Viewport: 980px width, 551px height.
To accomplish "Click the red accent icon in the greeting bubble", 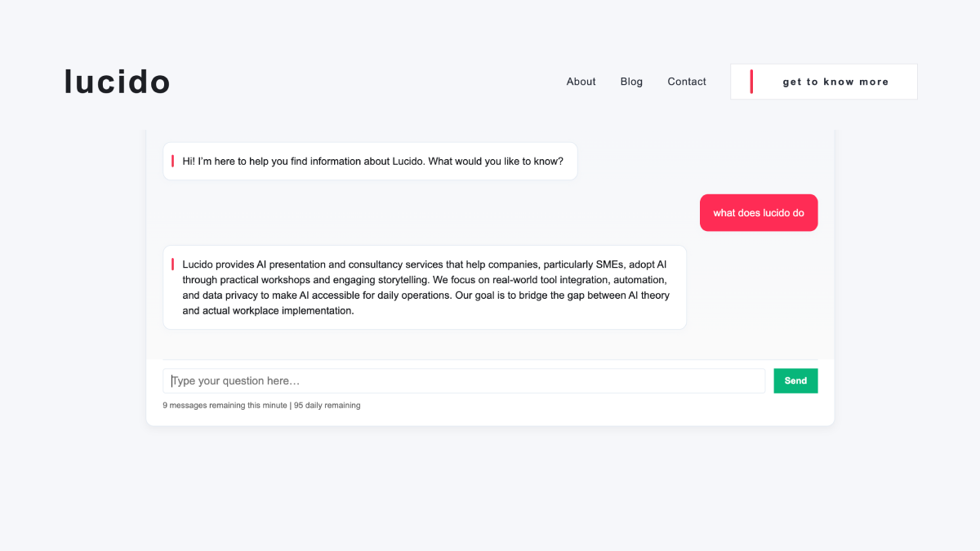I will click(x=173, y=161).
